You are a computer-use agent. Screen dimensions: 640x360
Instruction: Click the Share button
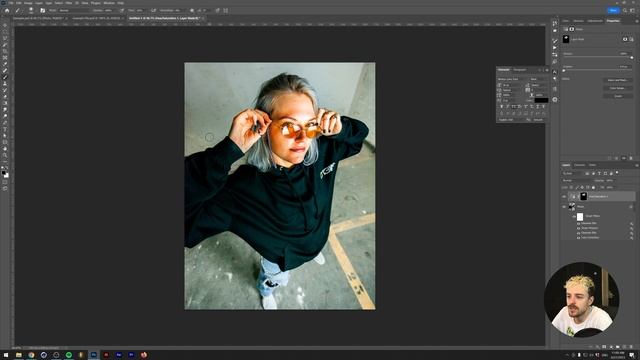coord(613,10)
